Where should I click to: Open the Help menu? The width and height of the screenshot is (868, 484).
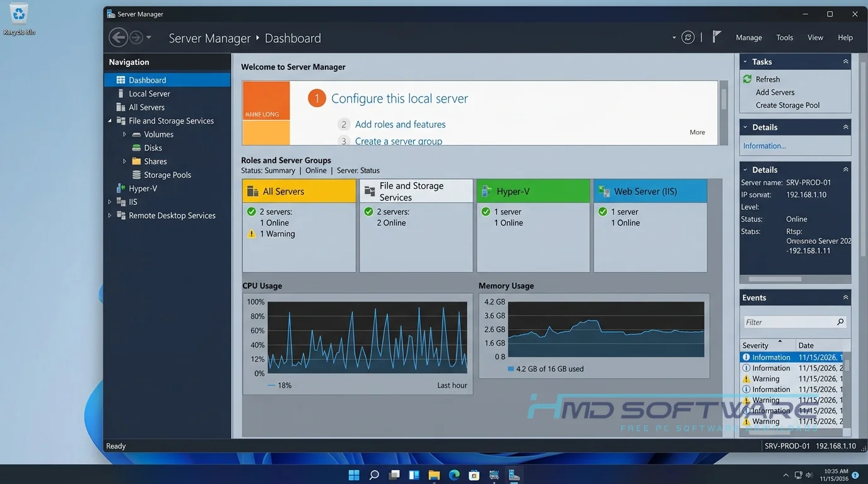(845, 38)
